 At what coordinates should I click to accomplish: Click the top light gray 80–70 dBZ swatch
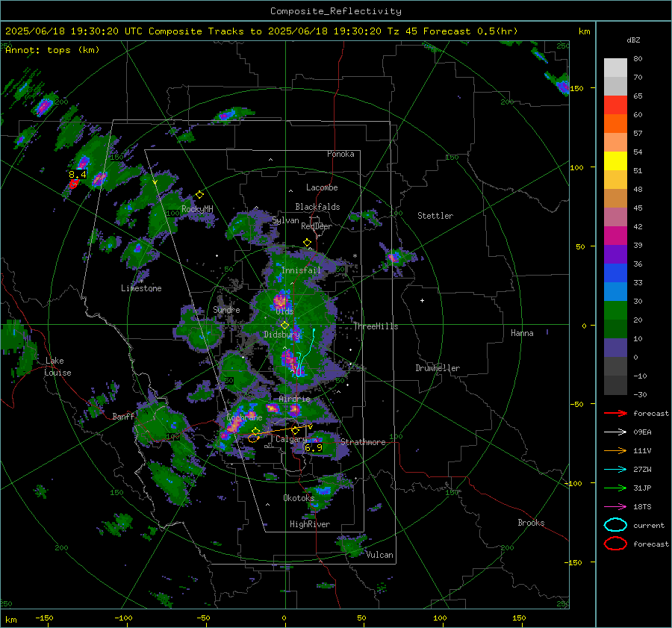615,68
